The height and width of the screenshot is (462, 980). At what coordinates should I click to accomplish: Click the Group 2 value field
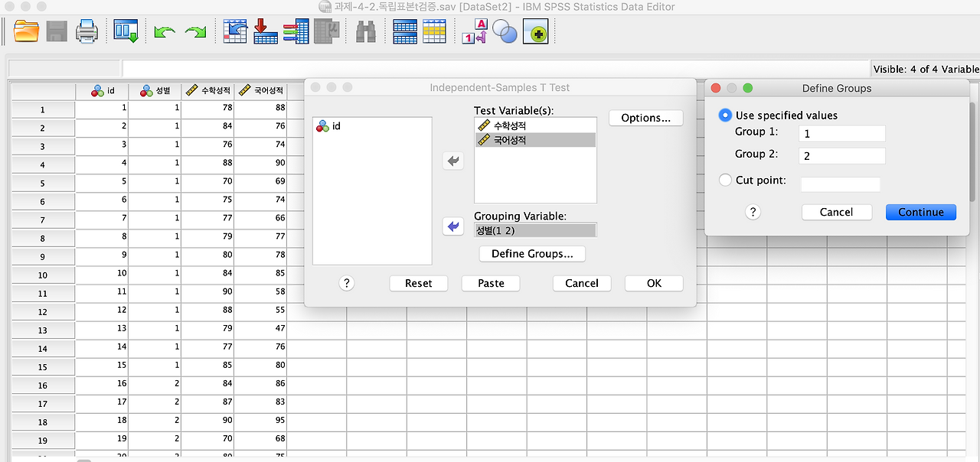(841, 156)
